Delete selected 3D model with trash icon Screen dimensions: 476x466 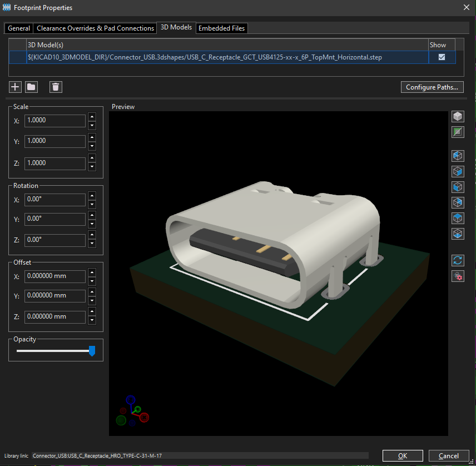click(x=56, y=87)
